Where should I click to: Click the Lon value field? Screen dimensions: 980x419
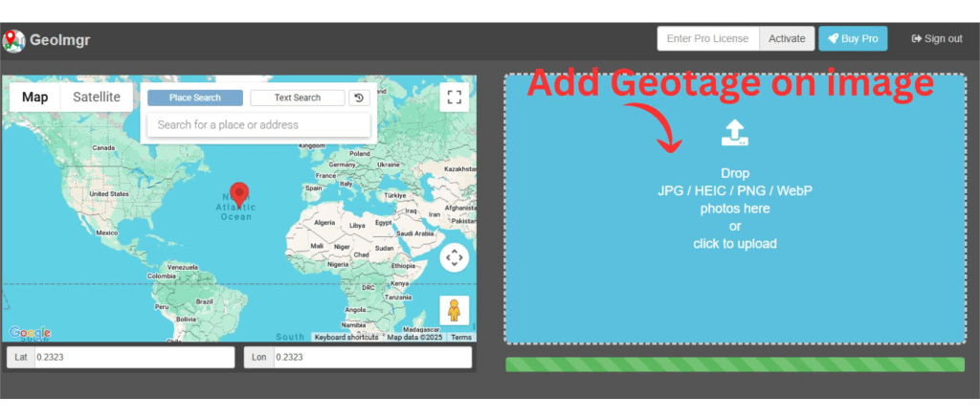click(x=372, y=357)
